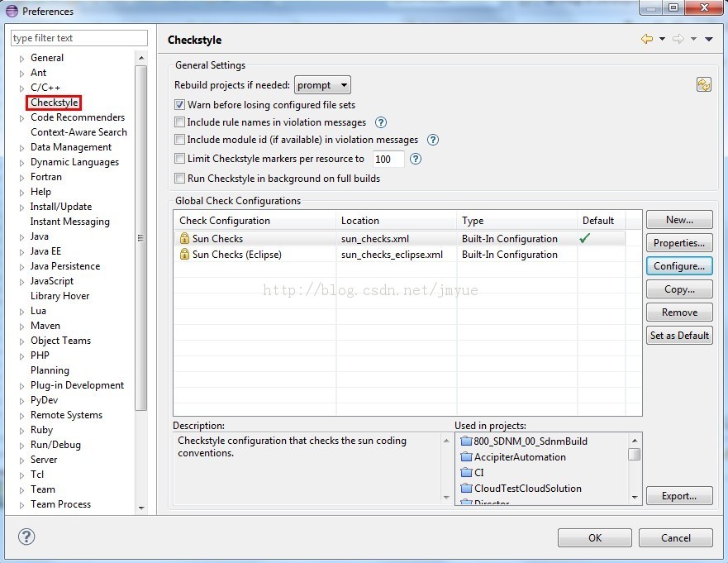Click the bottom-left dialog help question icon
Viewport: 728px width, 563px height.
[x=26, y=537]
